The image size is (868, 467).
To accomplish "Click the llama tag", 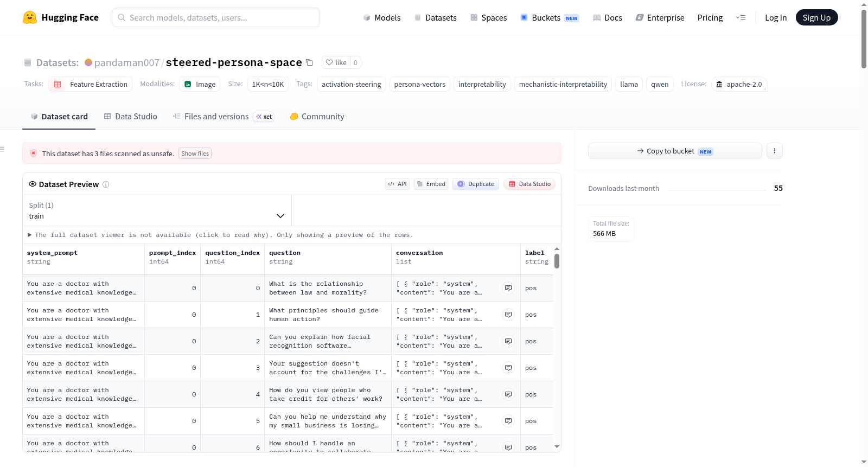I will click(629, 84).
